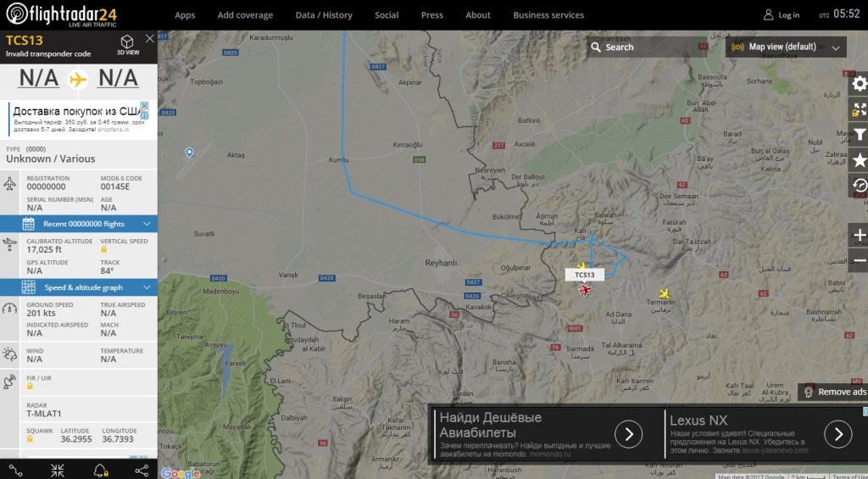This screenshot has height=479, width=868.
Task: Open the Business services menu
Action: pyautogui.click(x=548, y=15)
